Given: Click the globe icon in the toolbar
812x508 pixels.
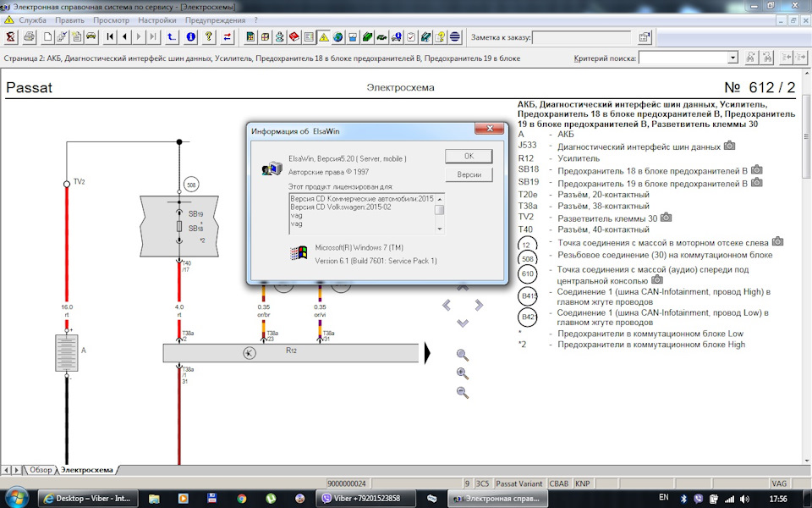Looking at the screenshot, I should [x=337, y=37].
